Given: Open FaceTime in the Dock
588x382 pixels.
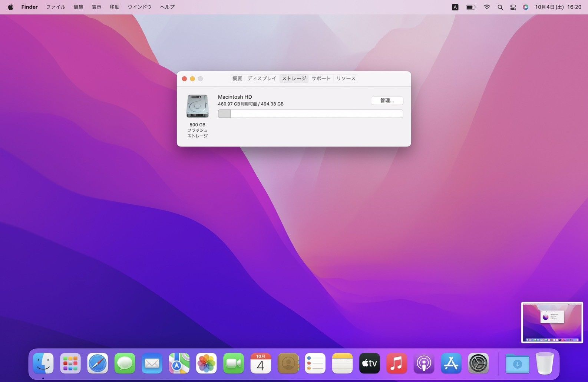Looking at the screenshot, I should 234,363.
